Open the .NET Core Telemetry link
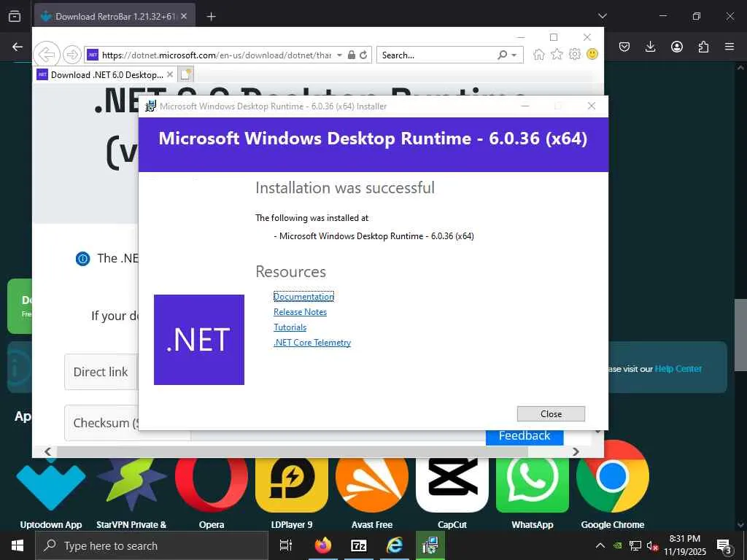The height and width of the screenshot is (560, 747). click(x=312, y=343)
